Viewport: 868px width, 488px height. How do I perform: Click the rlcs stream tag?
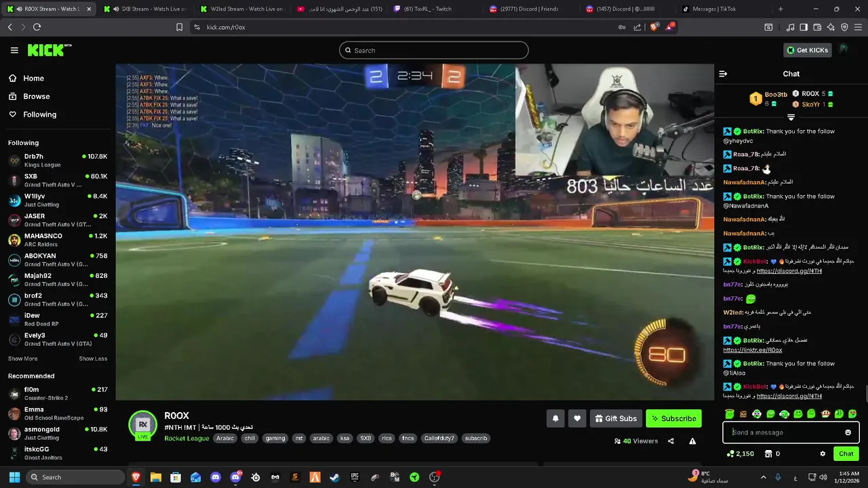click(387, 439)
